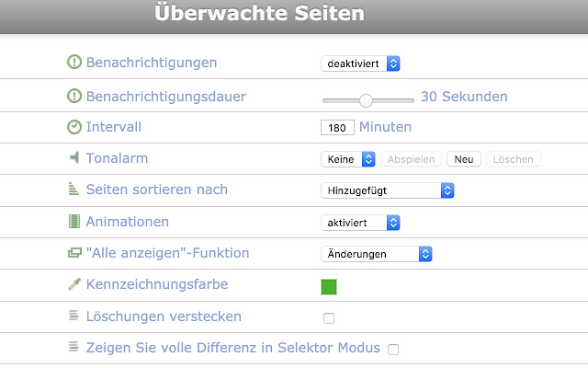The height and width of the screenshot is (368, 588).
Task: Open the Animationen "aktiviert" dropdown
Action: (x=360, y=223)
